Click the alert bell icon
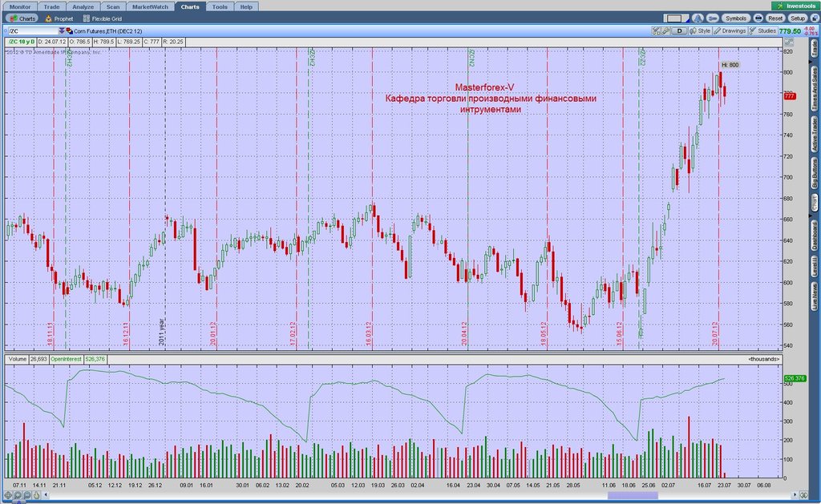 (698, 18)
